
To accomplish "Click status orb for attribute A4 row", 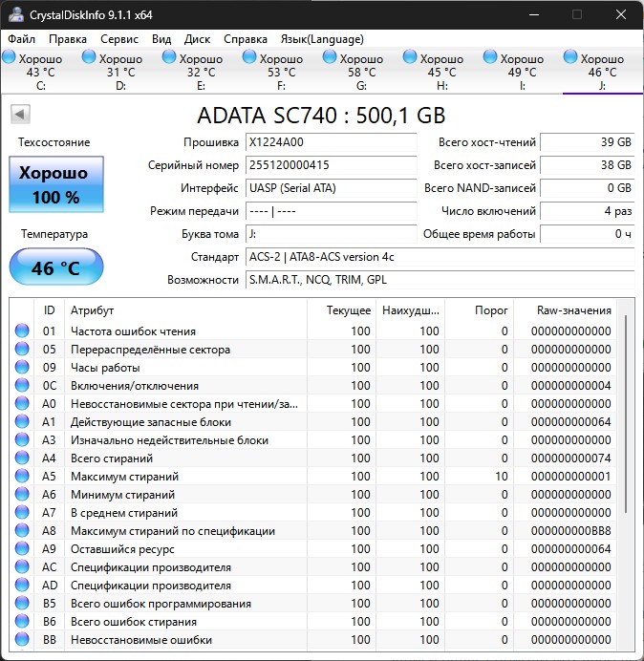I will pos(22,458).
